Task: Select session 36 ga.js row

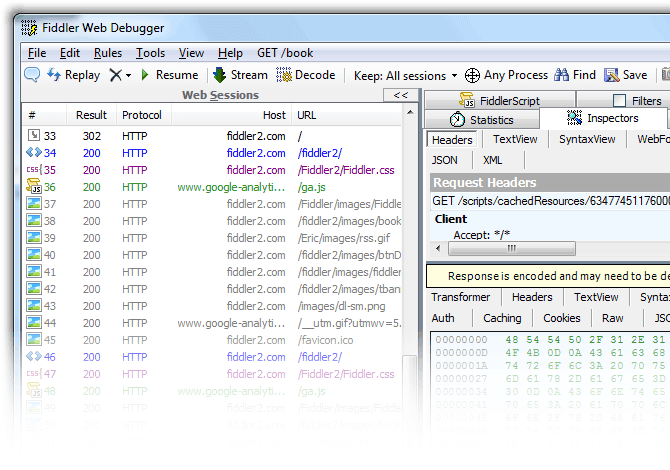Action: coord(200,187)
